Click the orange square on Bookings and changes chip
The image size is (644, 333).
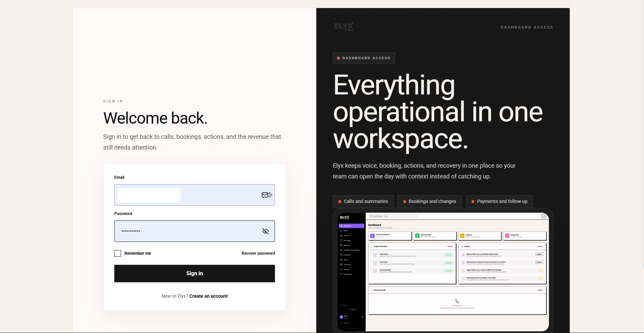[405, 202]
